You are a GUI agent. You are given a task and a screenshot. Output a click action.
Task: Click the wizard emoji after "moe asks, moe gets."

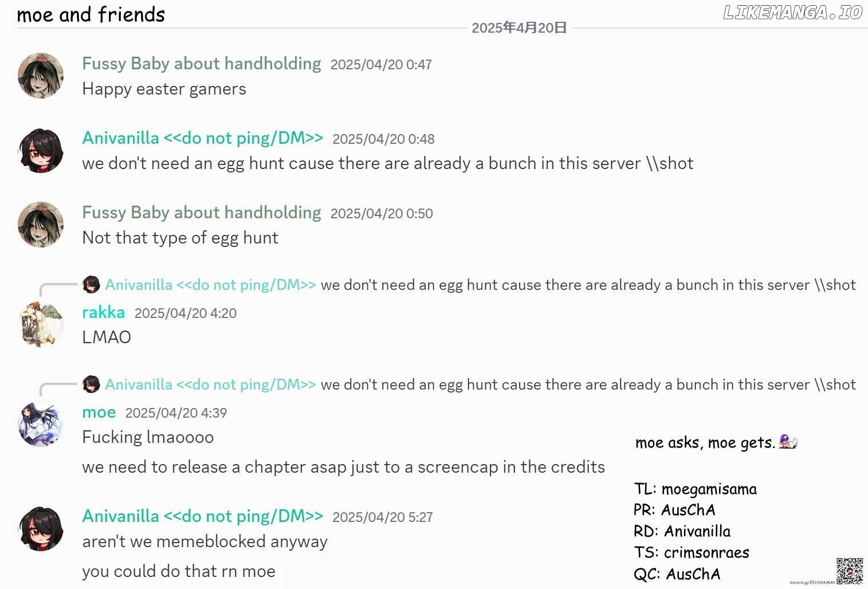[788, 442]
